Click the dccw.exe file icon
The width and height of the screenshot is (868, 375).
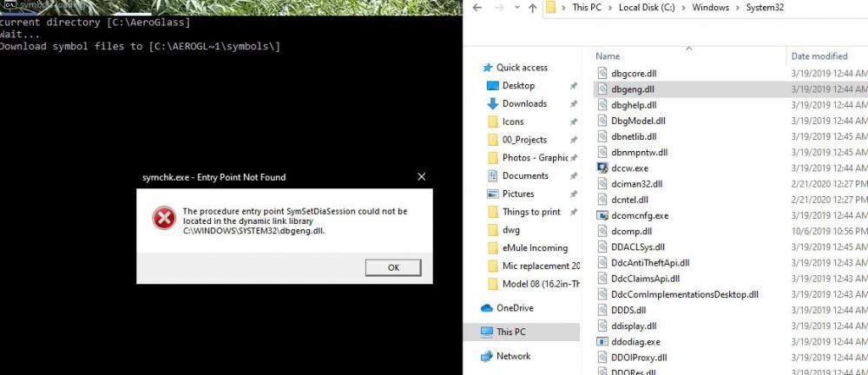(x=603, y=168)
